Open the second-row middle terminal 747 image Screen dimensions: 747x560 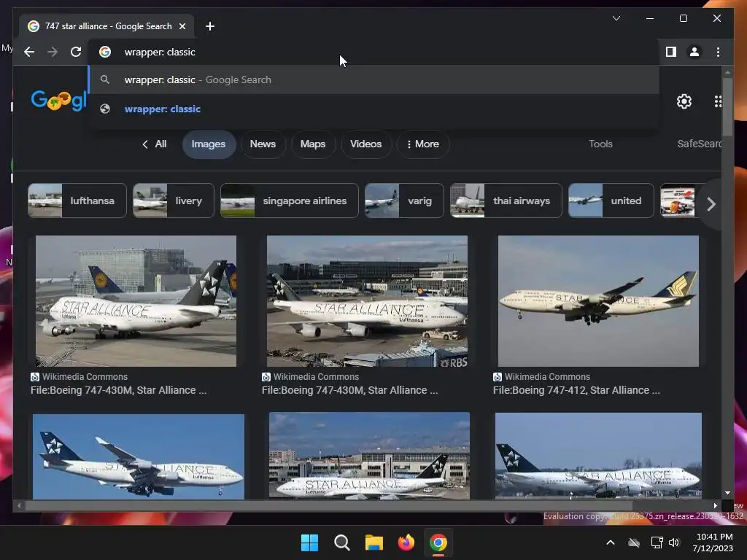369,456
